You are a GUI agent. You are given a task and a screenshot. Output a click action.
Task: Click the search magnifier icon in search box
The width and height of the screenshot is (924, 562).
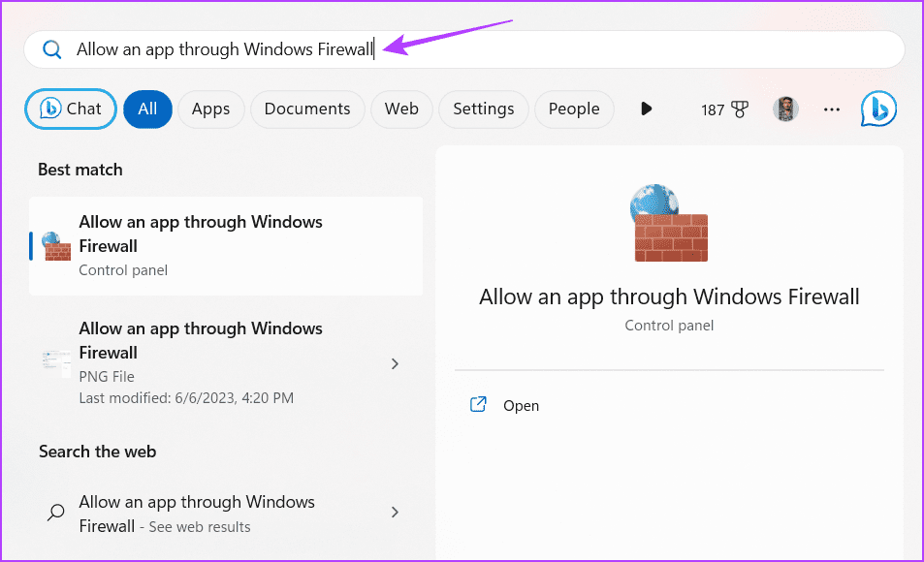click(51, 49)
